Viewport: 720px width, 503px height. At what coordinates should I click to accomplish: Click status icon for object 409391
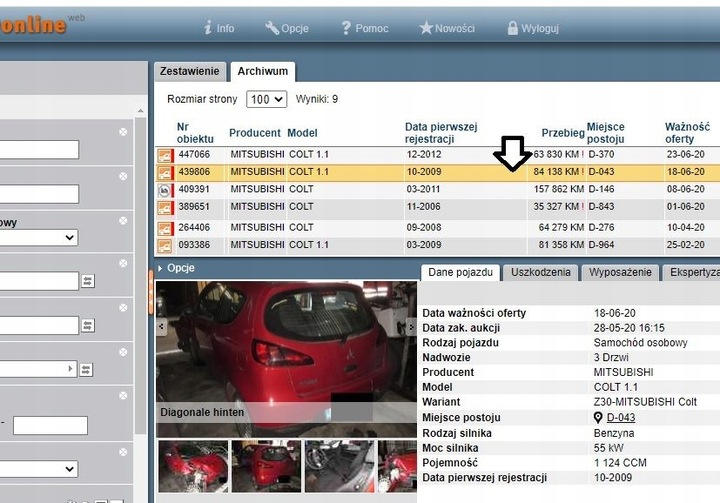(x=165, y=189)
